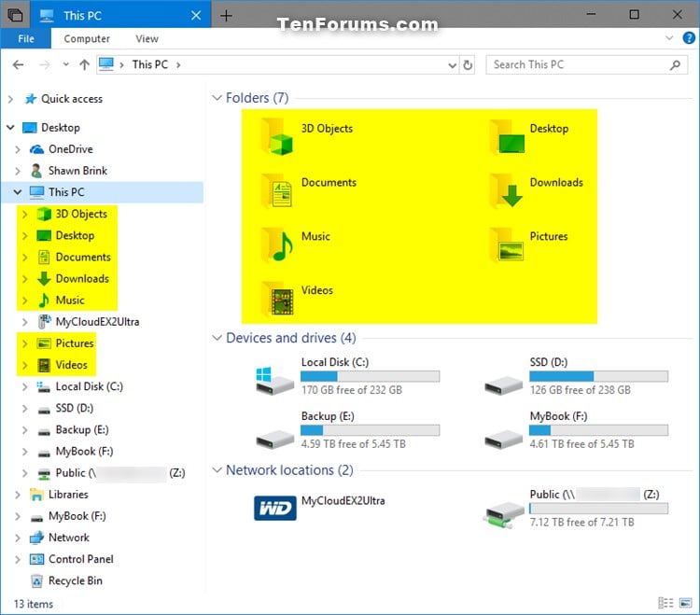This screenshot has width=700, height=615.
Task: Open the Computer ribbon tab
Action: (87, 39)
